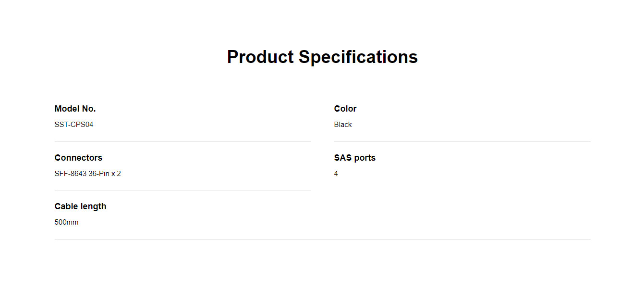This screenshot has width=644, height=304.
Task: Click the 500mm cable length value
Action: pos(66,222)
